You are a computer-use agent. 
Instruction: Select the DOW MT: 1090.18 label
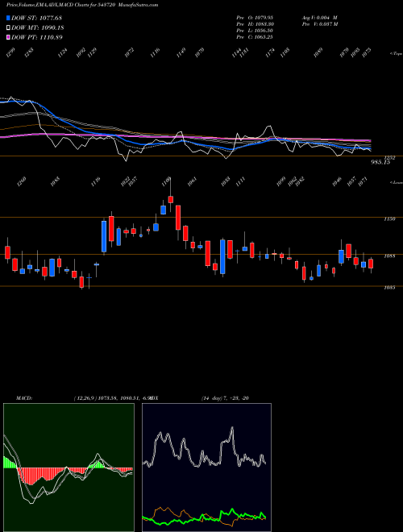click(38, 28)
